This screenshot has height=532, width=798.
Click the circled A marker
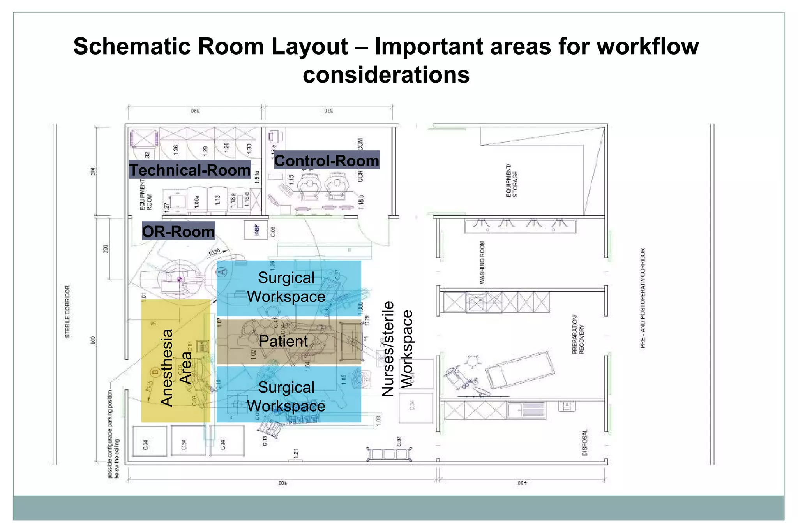click(x=222, y=271)
